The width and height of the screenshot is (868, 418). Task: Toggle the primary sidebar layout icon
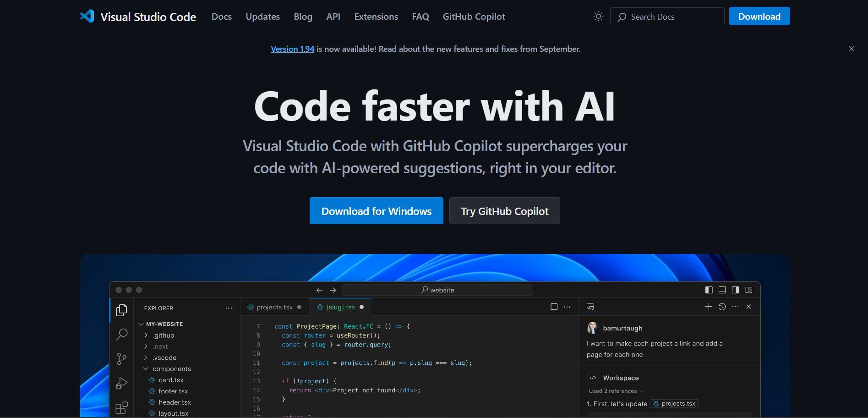click(x=709, y=290)
